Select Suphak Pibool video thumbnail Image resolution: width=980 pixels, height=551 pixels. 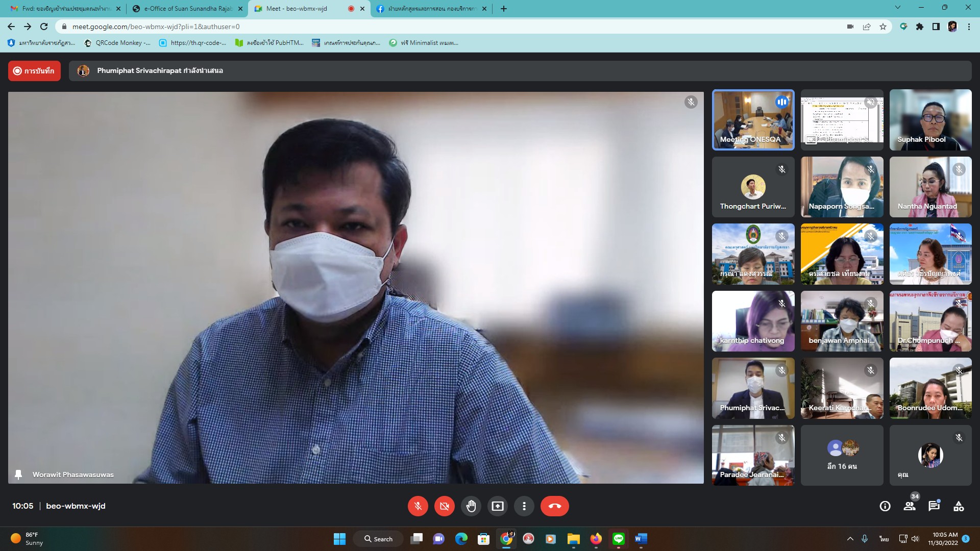click(930, 120)
